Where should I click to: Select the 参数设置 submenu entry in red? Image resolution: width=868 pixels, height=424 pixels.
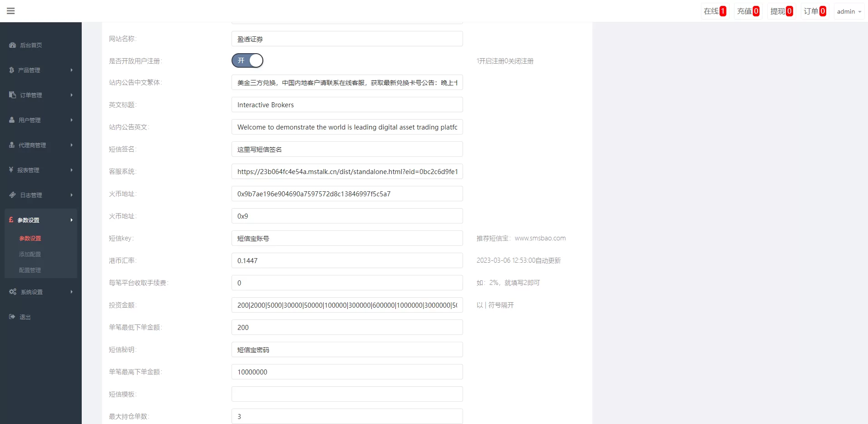click(30, 238)
